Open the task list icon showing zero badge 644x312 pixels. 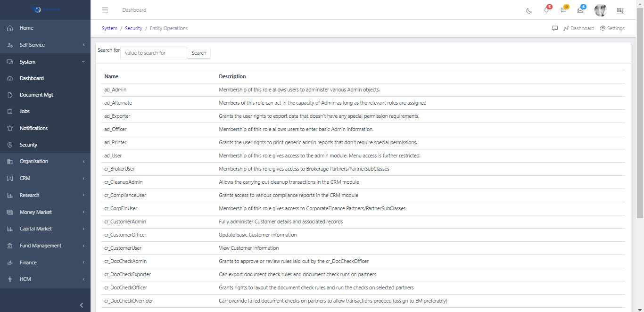pyautogui.click(x=563, y=10)
